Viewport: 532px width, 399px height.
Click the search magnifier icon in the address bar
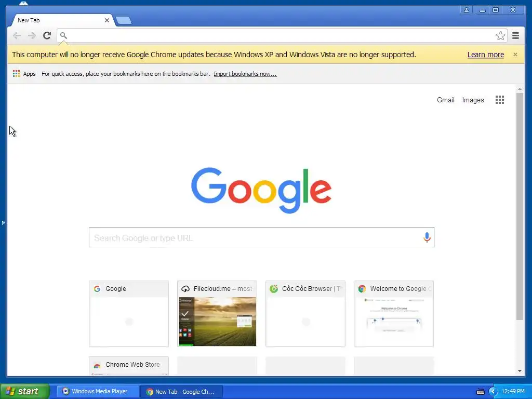[x=63, y=35]
